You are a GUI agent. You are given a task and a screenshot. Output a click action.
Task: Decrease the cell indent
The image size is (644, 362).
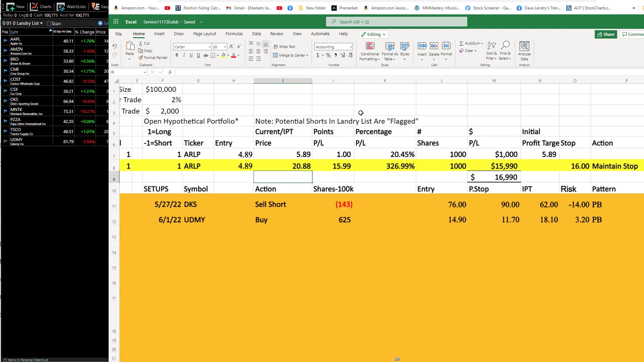(x=251, y=59)
